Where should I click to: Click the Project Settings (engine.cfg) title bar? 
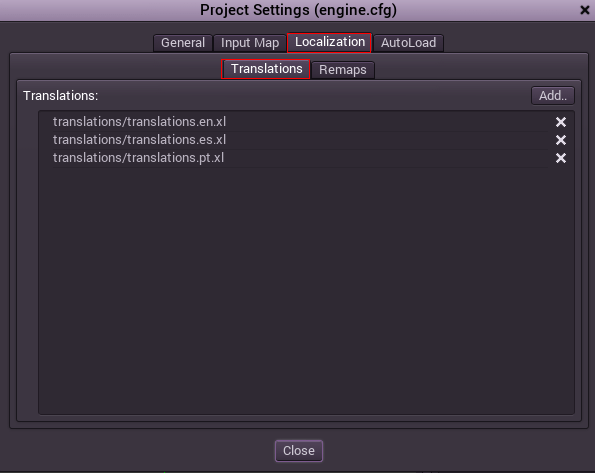tap(298, 10)
